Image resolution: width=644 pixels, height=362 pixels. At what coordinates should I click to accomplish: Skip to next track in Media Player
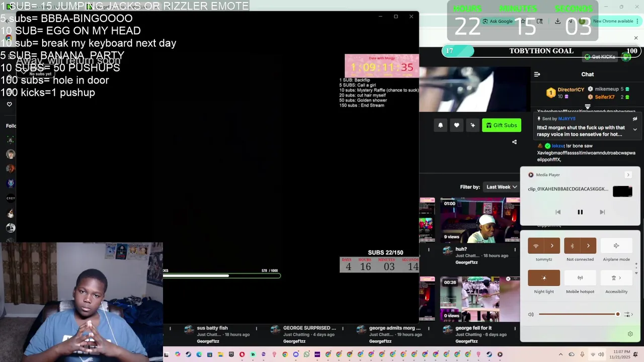click(602, 212)
